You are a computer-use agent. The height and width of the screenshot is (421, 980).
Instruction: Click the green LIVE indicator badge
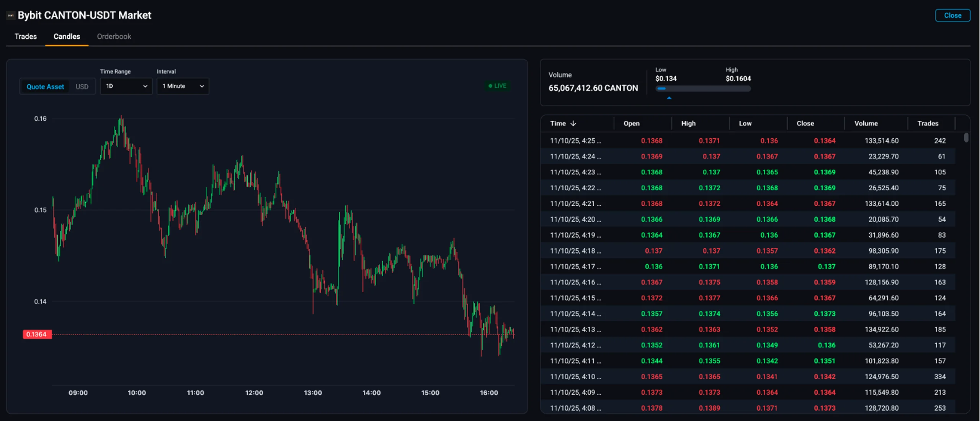click(x=498, y=86)
